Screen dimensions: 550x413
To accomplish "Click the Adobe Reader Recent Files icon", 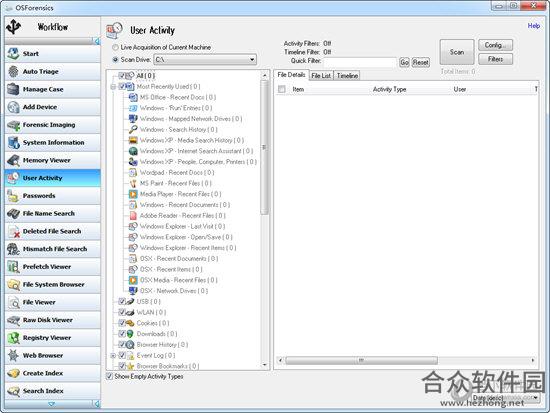I will point(133,215).
